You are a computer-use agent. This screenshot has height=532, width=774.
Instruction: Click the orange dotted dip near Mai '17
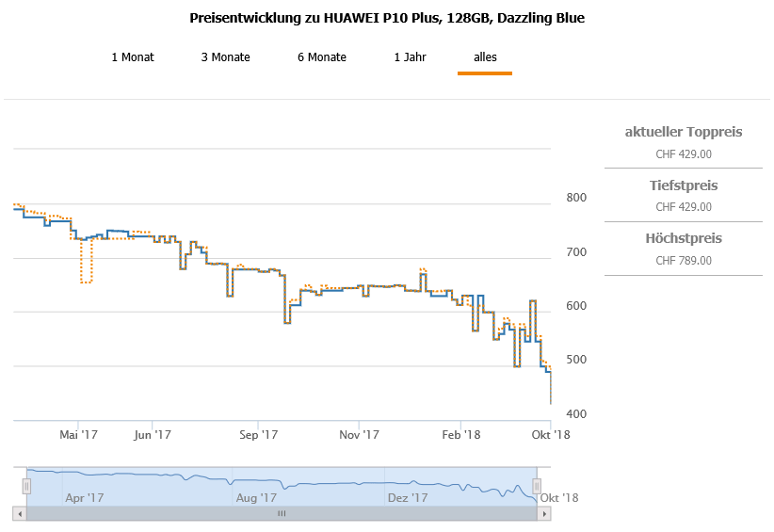coord(86,281)
